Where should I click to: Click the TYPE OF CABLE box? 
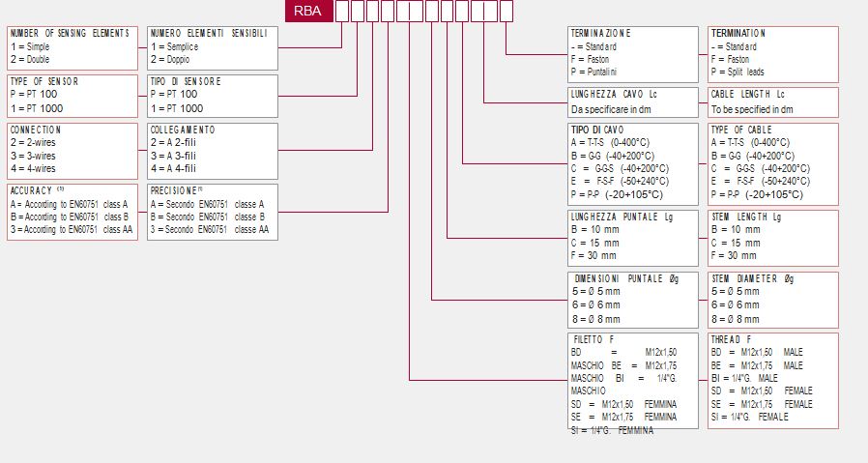pyautogui.click(x=772, y=162)
